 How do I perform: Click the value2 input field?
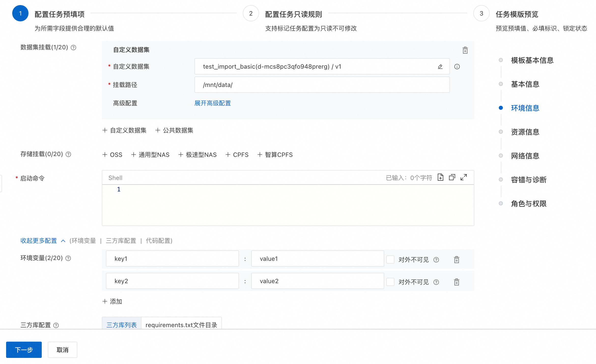(x=318, y=281)
